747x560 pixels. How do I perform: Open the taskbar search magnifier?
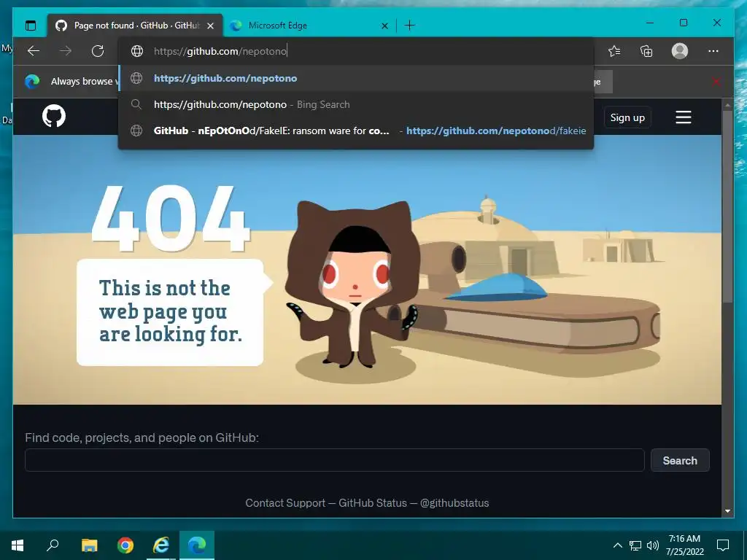[53, 545]
